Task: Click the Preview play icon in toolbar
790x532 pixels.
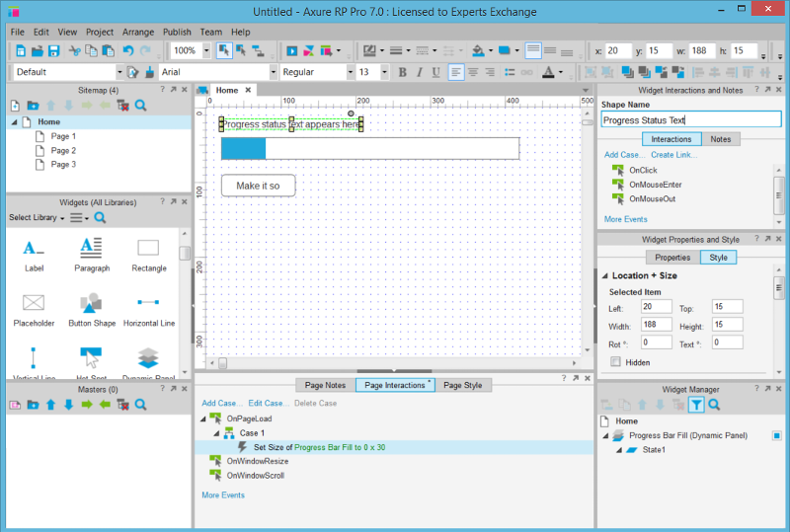Action: point(292,50)
